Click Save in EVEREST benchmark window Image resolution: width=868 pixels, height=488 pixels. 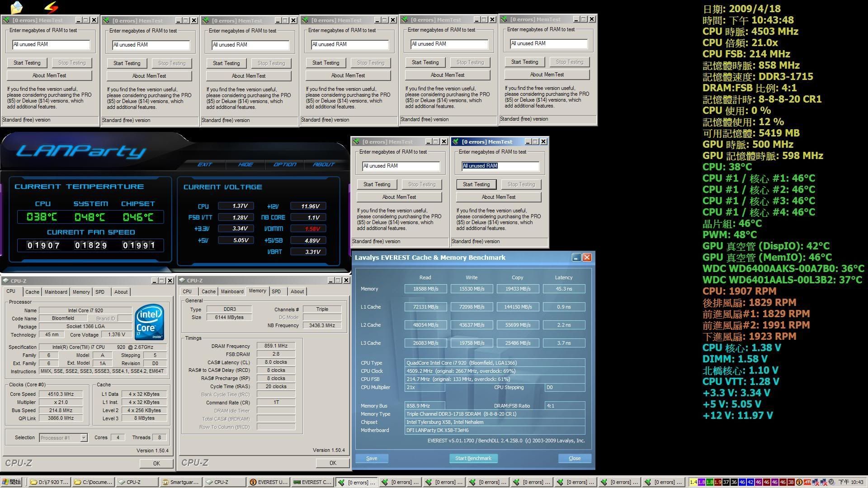click(371, 458)
